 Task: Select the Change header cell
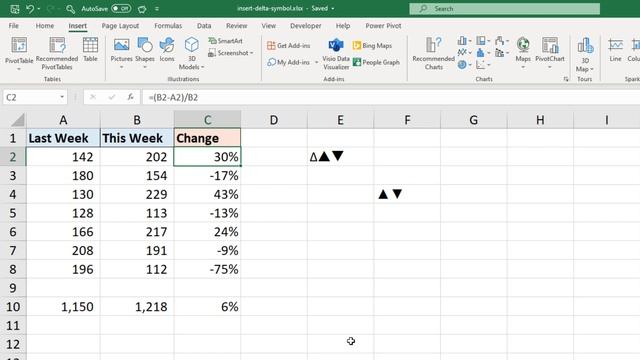pos(207,138)
